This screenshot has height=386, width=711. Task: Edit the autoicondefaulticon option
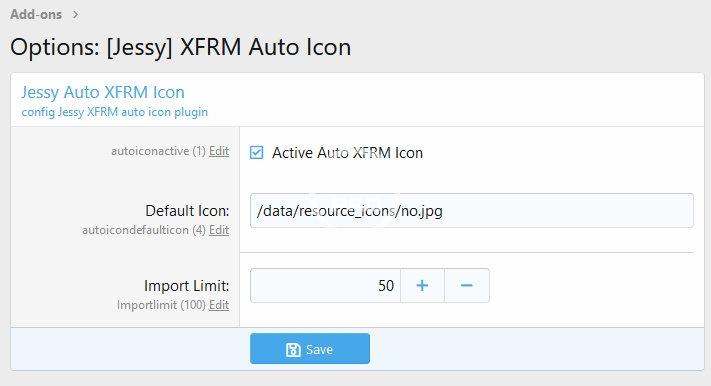(219, 230)
